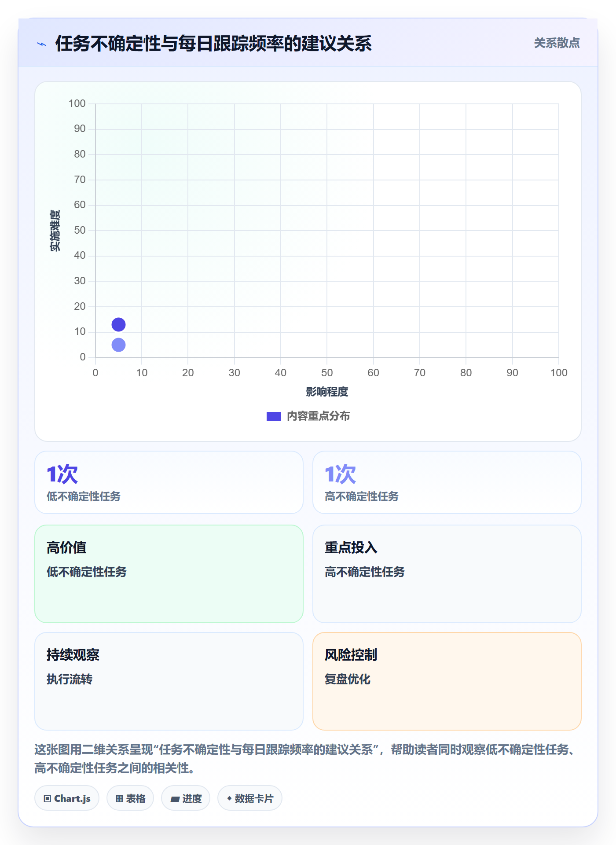Image resolution: width=616 pixels, height=845 pixels.
Task: Click the 复盘优化 text
Action: coord(348,679)
